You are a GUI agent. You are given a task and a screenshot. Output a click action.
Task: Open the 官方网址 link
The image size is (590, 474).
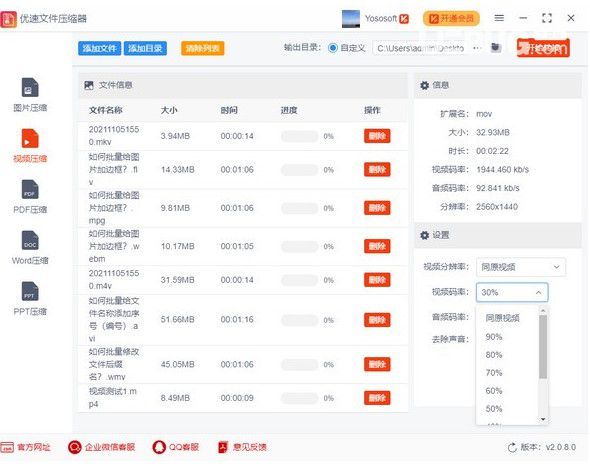tap(25, 447)
